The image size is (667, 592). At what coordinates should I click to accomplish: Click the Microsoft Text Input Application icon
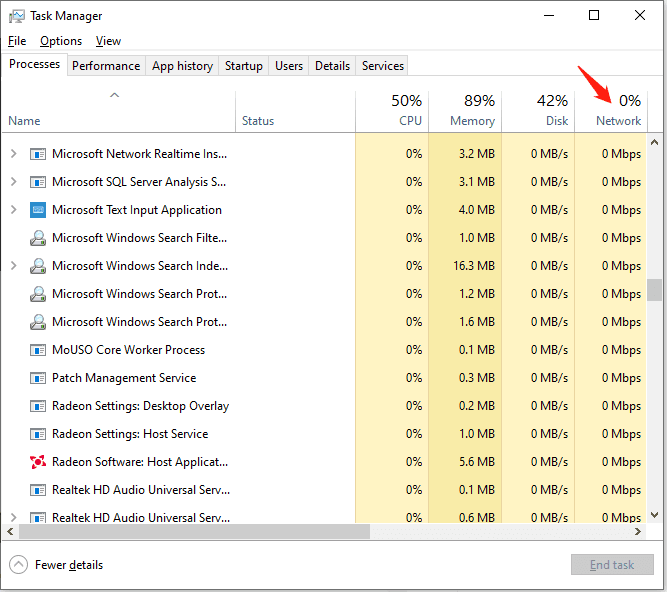(38, 210)
